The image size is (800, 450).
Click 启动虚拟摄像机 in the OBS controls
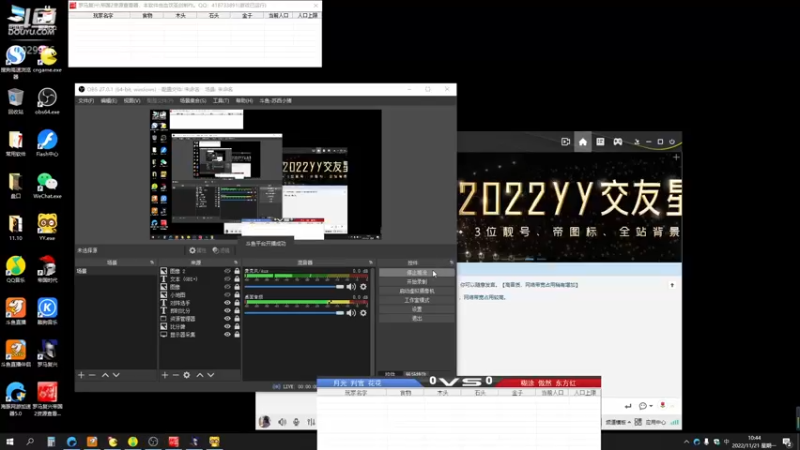pos(416,291)
